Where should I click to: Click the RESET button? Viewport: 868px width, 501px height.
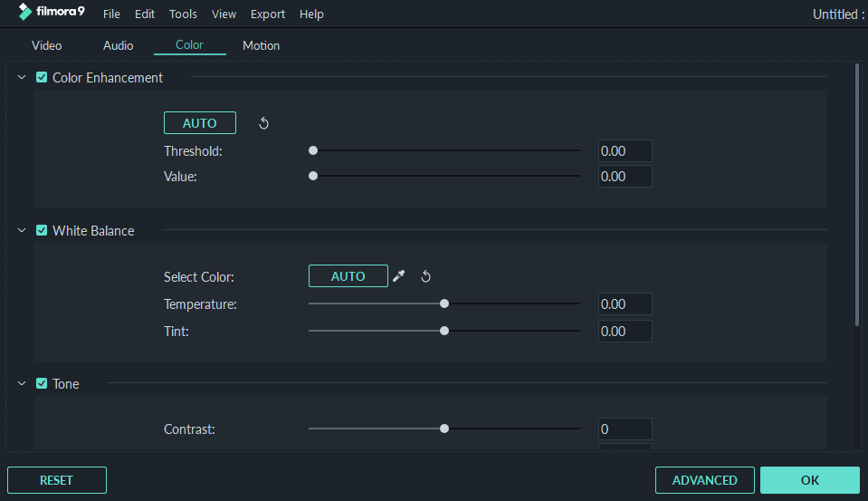[x=56, y=480]
